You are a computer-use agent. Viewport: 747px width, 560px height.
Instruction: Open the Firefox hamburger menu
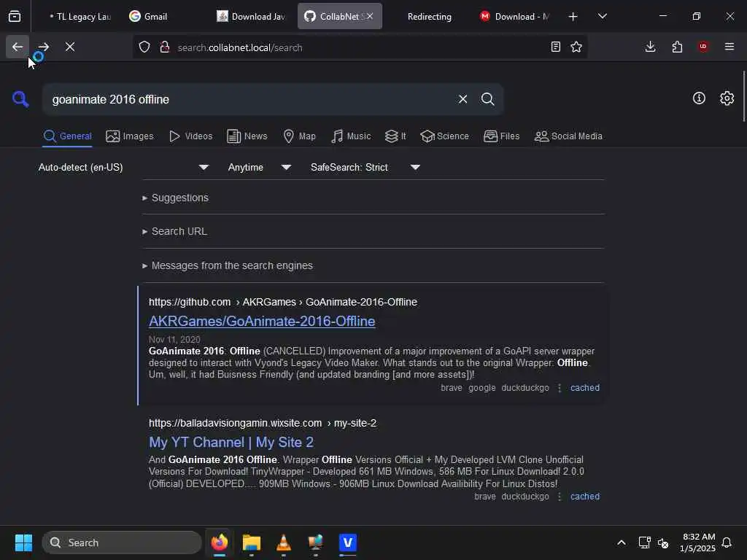(729, 47)
